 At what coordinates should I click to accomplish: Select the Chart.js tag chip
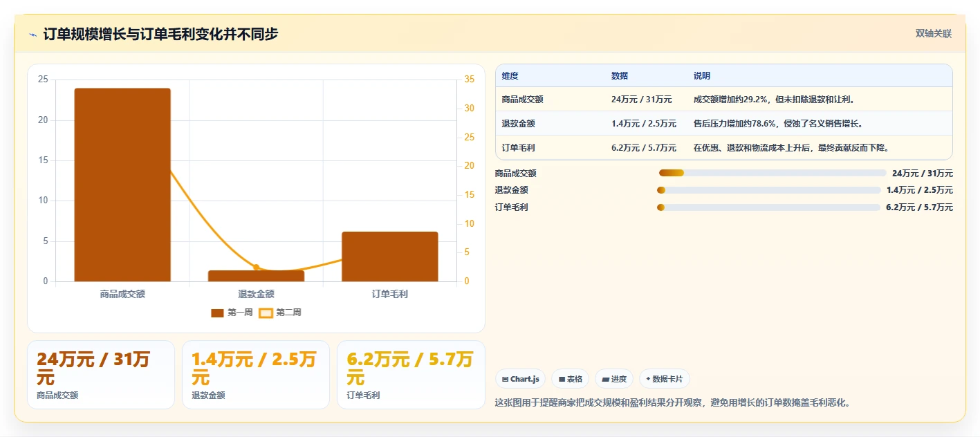[520, 379]
